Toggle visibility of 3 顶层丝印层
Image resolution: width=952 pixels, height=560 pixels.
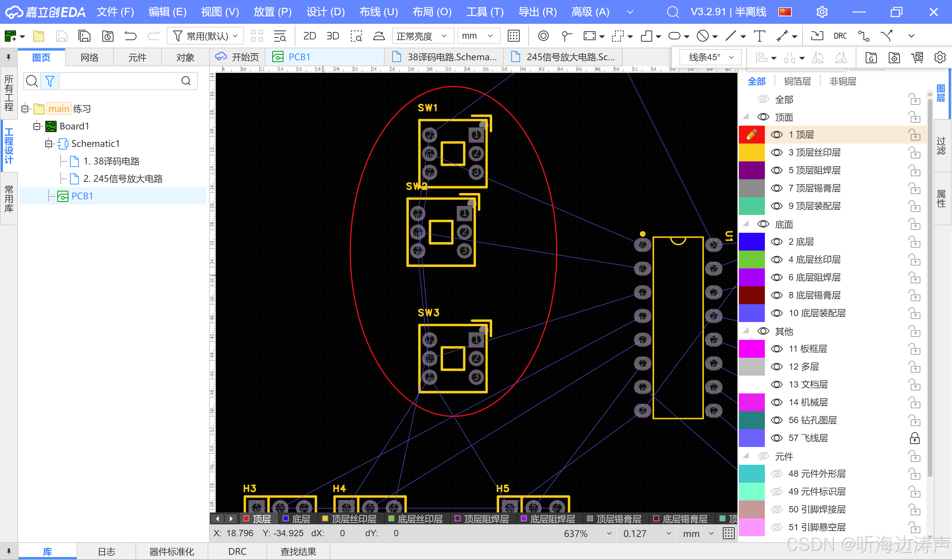click(x=777, y=152)
